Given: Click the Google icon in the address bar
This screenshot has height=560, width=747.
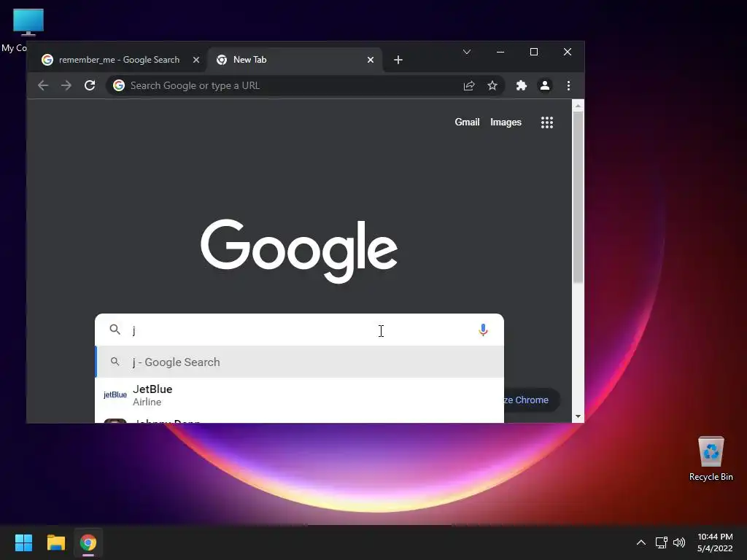Looking at the screenshot, I should (x=119, y=86).
